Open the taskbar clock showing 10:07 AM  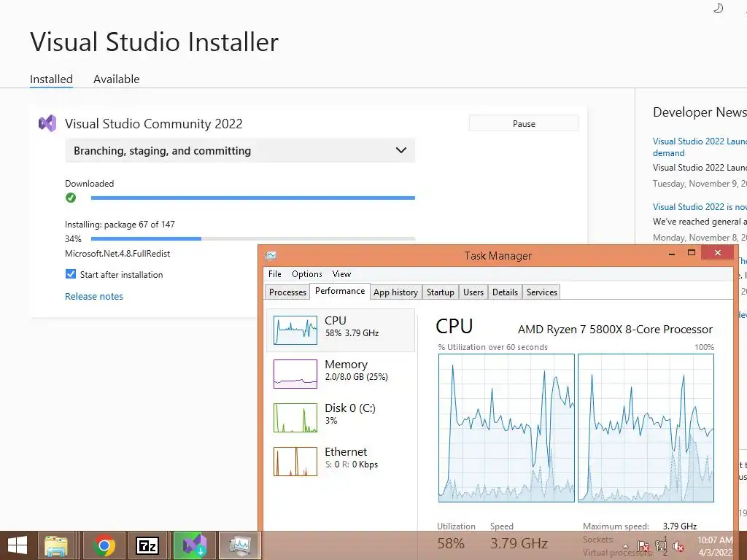tap(715, 546)
